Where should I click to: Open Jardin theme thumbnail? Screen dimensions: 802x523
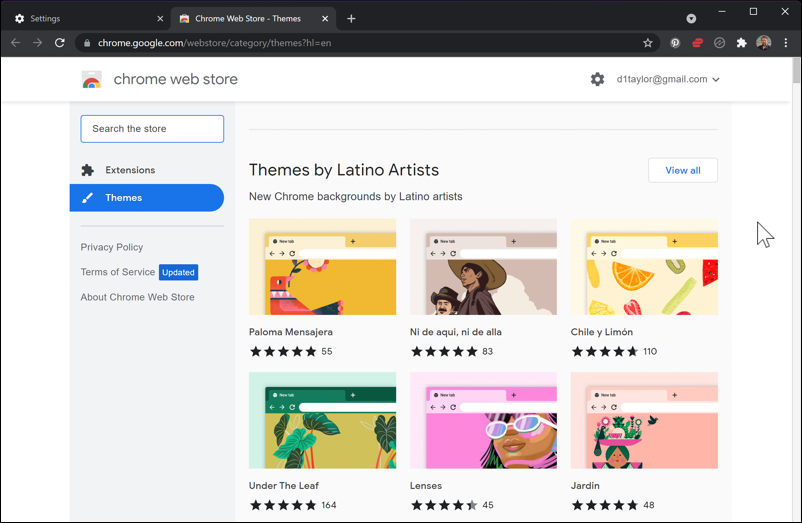(644, 420)
